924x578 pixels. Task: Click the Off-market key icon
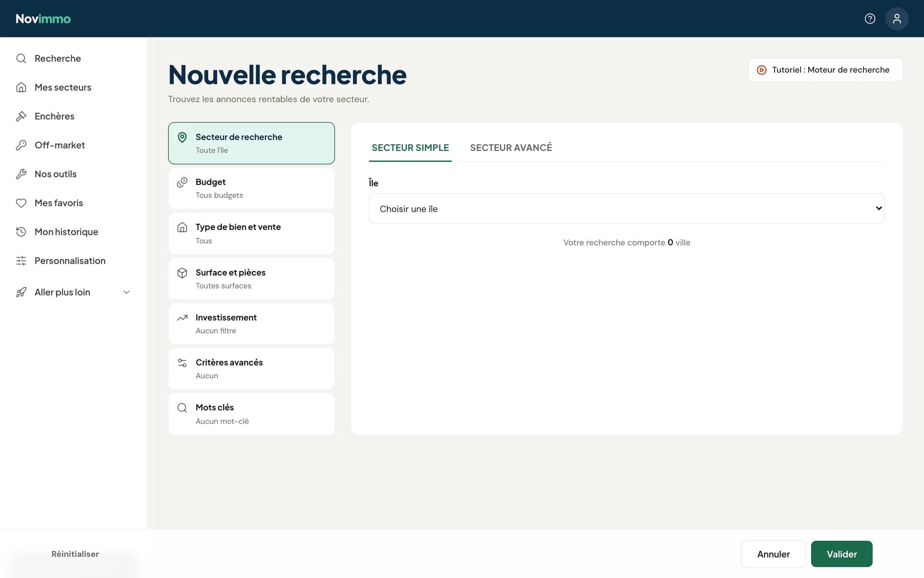(21, 145)
